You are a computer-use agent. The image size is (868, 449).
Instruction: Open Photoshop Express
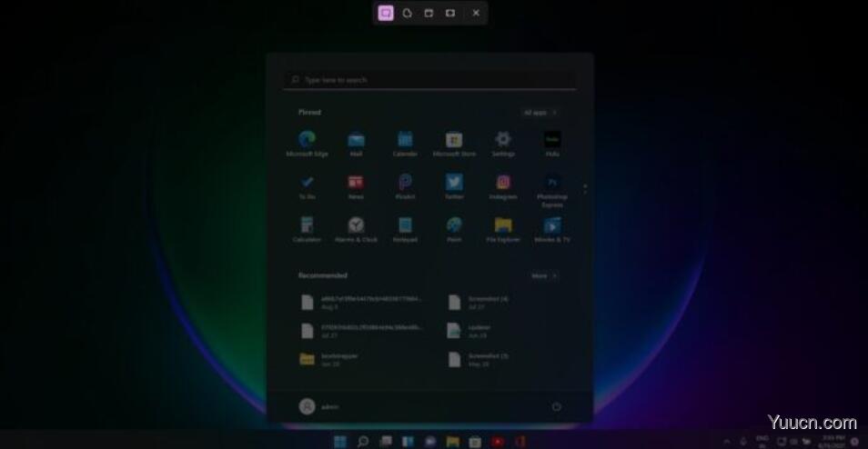pyautogui.click(x=552, y=191)
